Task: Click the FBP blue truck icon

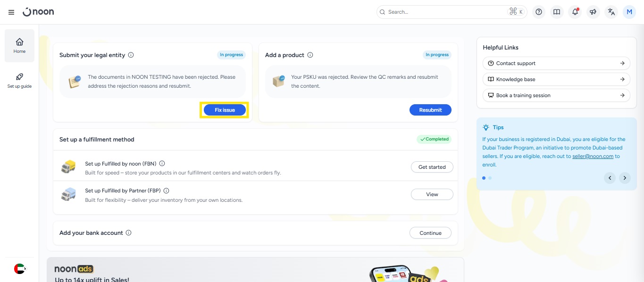Action: (x=68, y=194)
